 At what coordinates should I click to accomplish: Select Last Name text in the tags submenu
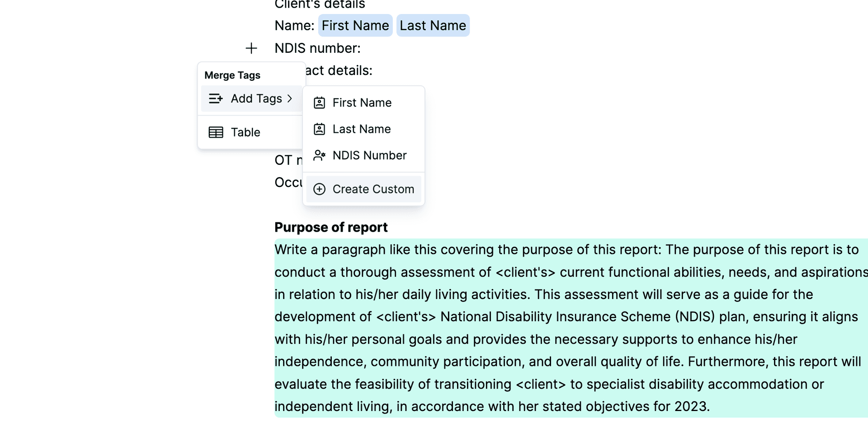tap(361, 129)
